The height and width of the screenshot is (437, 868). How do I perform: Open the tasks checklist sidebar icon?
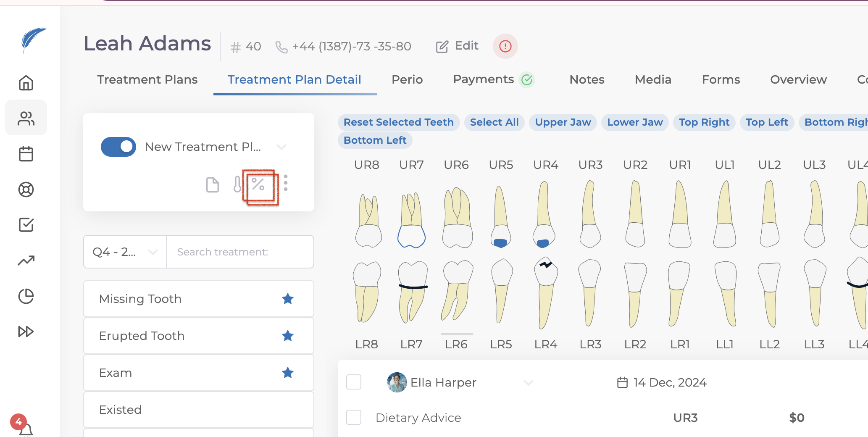(26, 225)
